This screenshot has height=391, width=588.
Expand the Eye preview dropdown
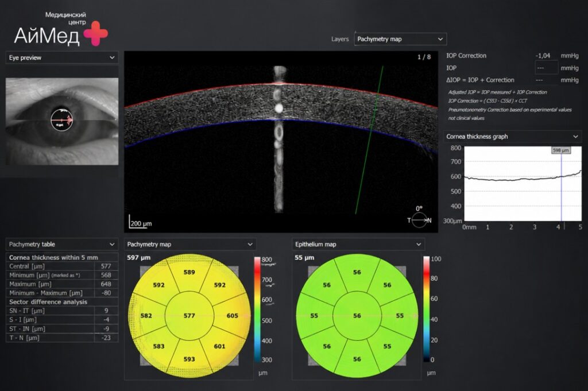pos(62,57)
